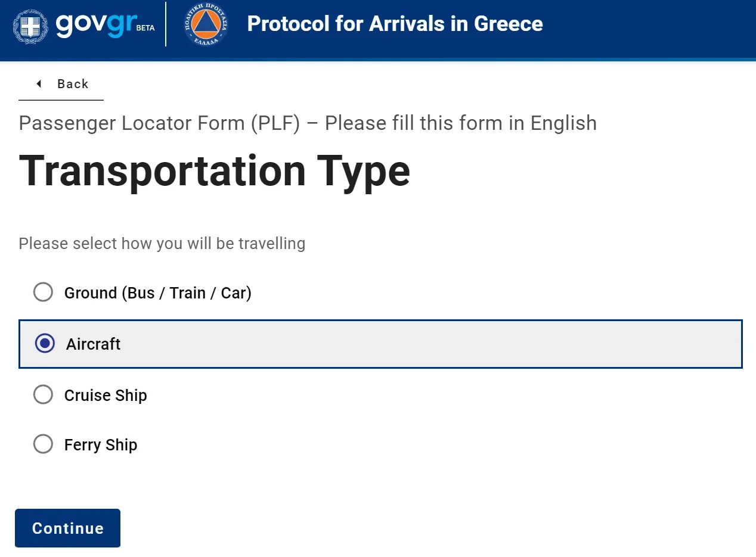Click the Greek coat of arms emblem

point(31,26)
